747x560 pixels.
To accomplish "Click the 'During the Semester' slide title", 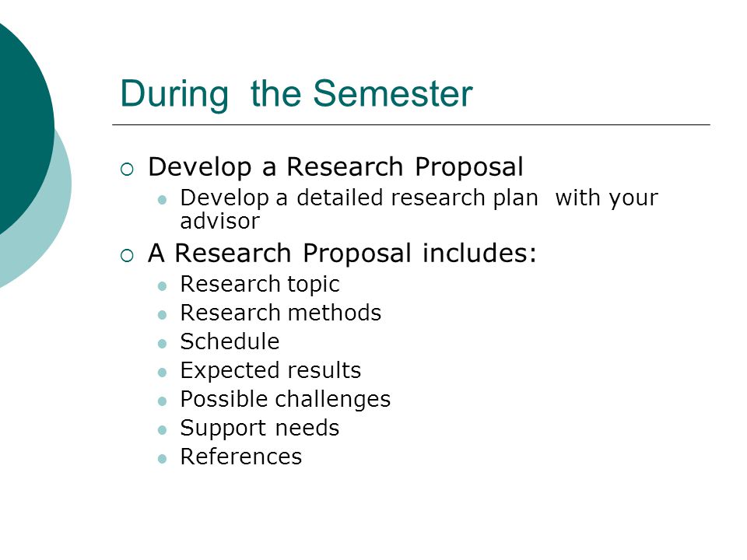I will click(x=296, y=94).
